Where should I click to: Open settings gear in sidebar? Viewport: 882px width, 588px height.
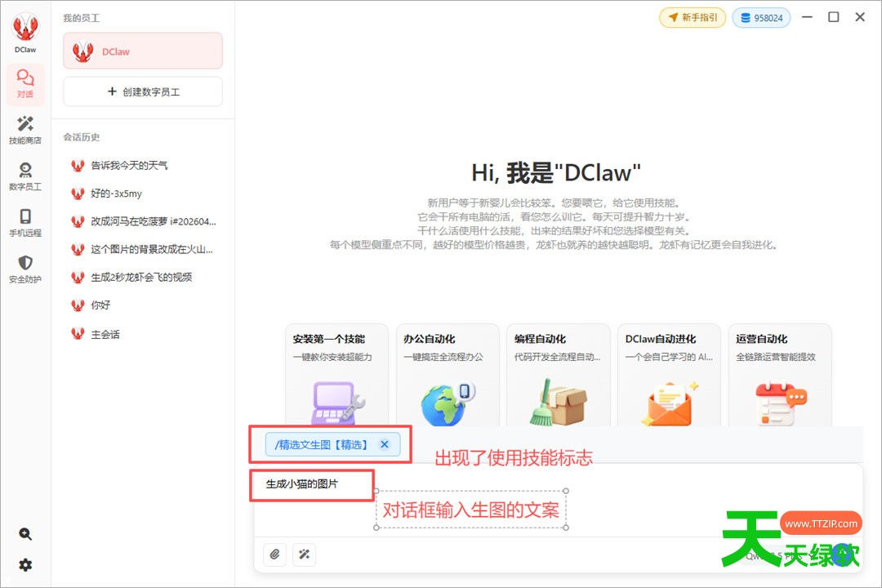25,565
